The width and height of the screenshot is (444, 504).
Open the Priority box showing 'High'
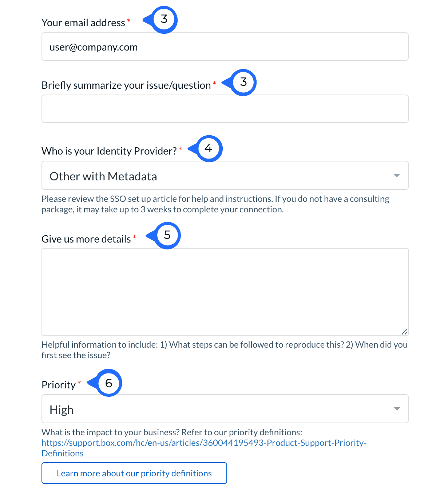(x=218, y=409)
